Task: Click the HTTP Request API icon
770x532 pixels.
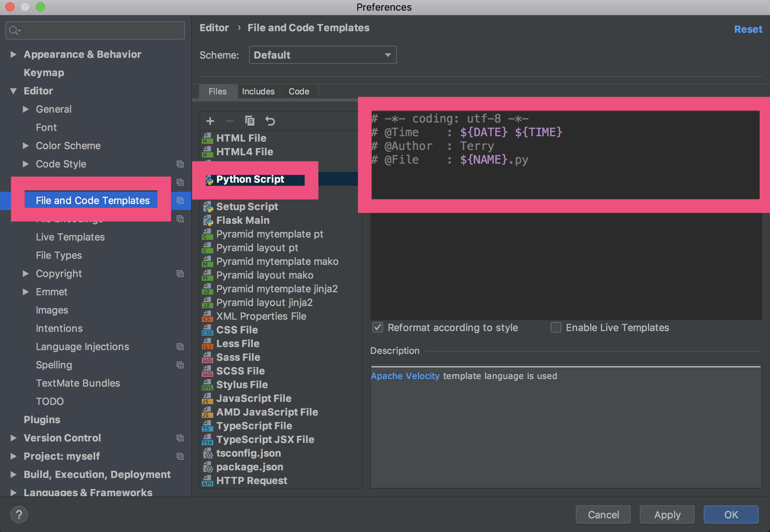Action: [x=207, y=481]
